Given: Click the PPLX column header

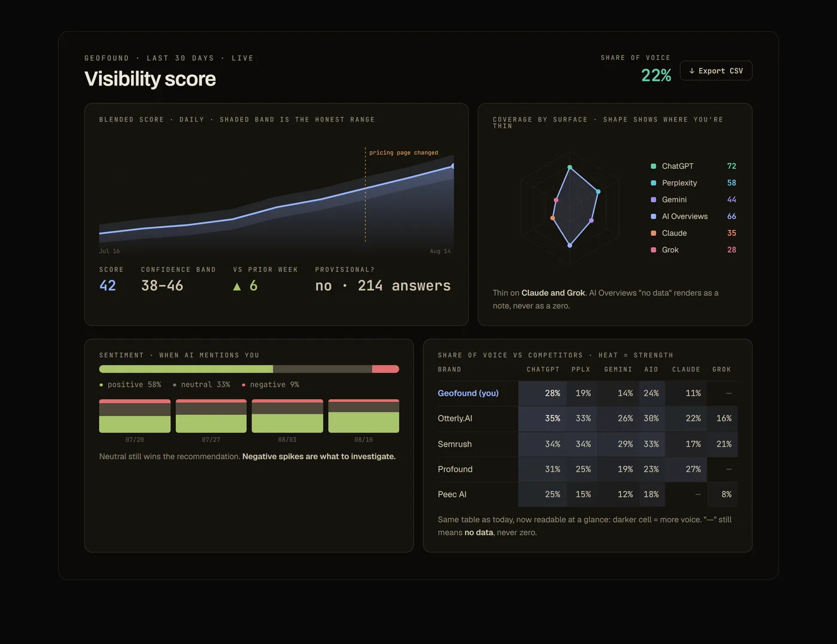Looking at the screenshot, I should pos(581,370).
